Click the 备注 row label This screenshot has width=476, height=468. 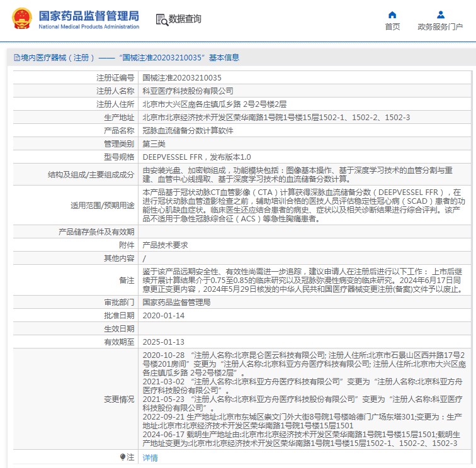click(127, 281)
